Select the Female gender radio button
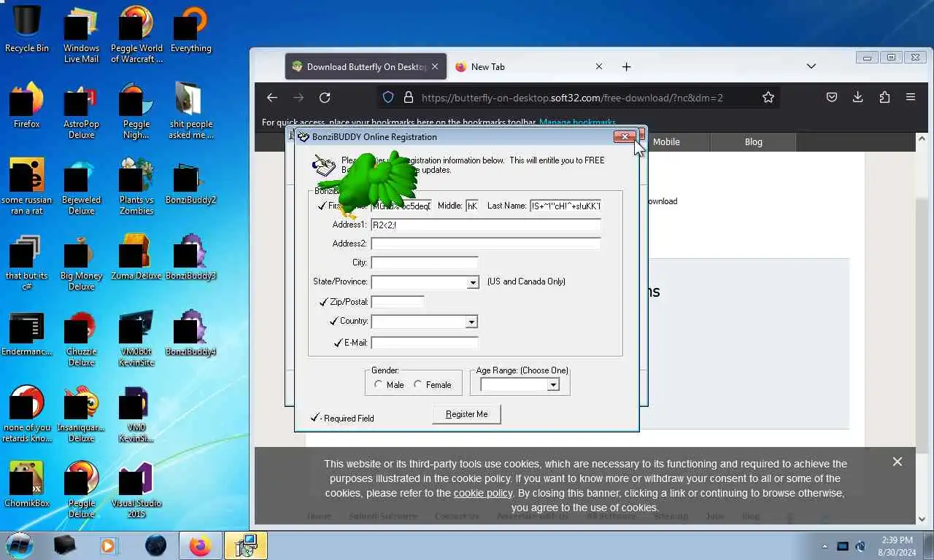Screen dimensions: 934x560 pyautogui.click(x=417, y=384)
